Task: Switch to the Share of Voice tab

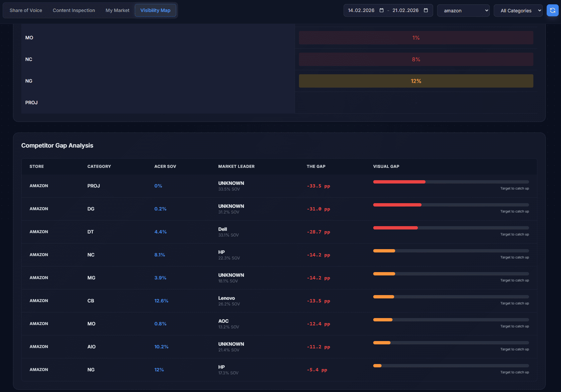Action: pyautogui.click(x=26, y=10)
